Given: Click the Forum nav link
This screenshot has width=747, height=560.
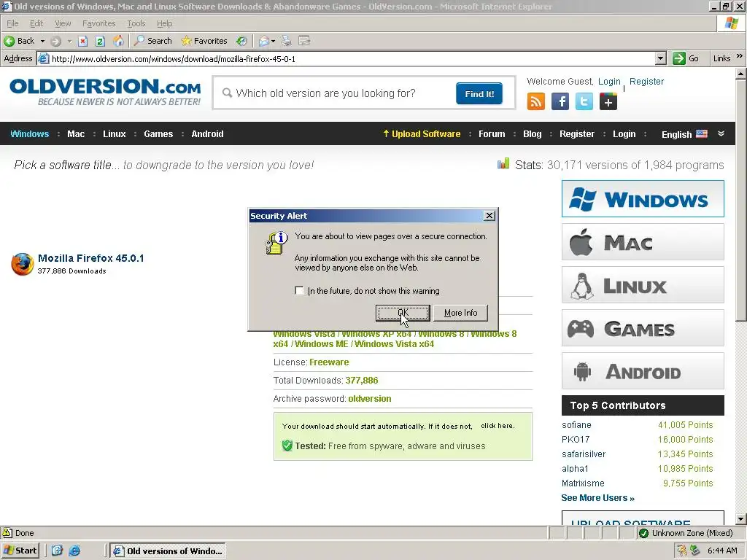Looking at the screenshot, I should [x=492, y=134].
